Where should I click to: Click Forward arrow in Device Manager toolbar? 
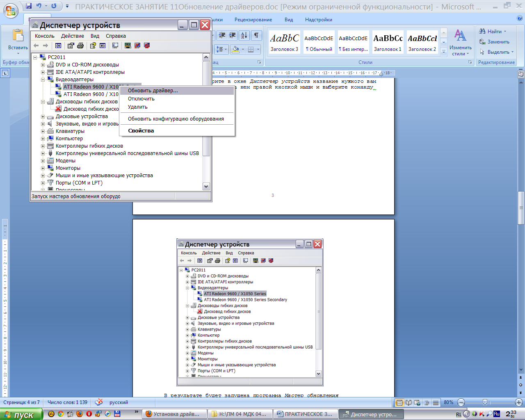click(46, 46)
